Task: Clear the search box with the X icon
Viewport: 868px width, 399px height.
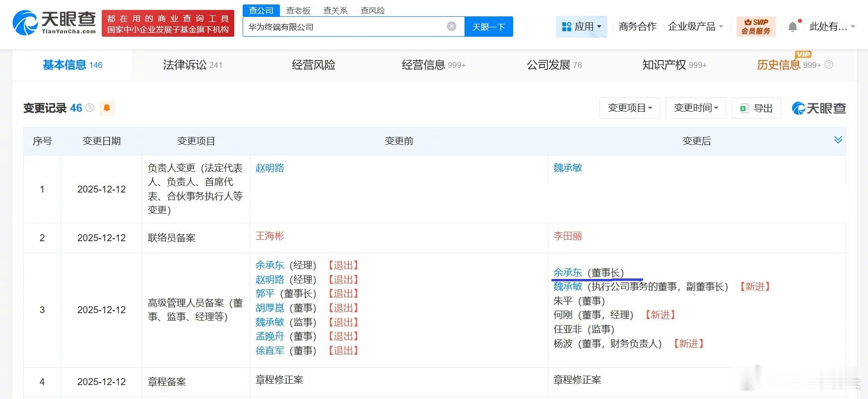Action: [x=452, y=26]
